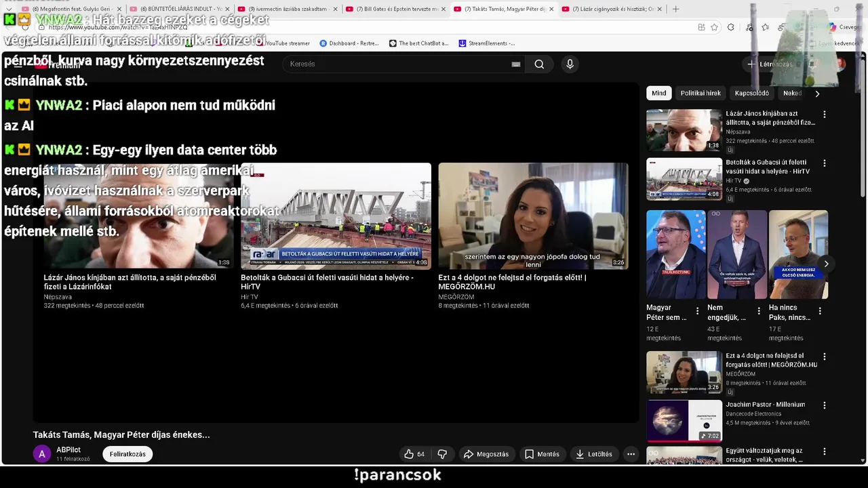Image resolution: width=868 pixels, height=488 pixels.
Task: Save the video with Mentés button
Action: click(x=542, y=454)
